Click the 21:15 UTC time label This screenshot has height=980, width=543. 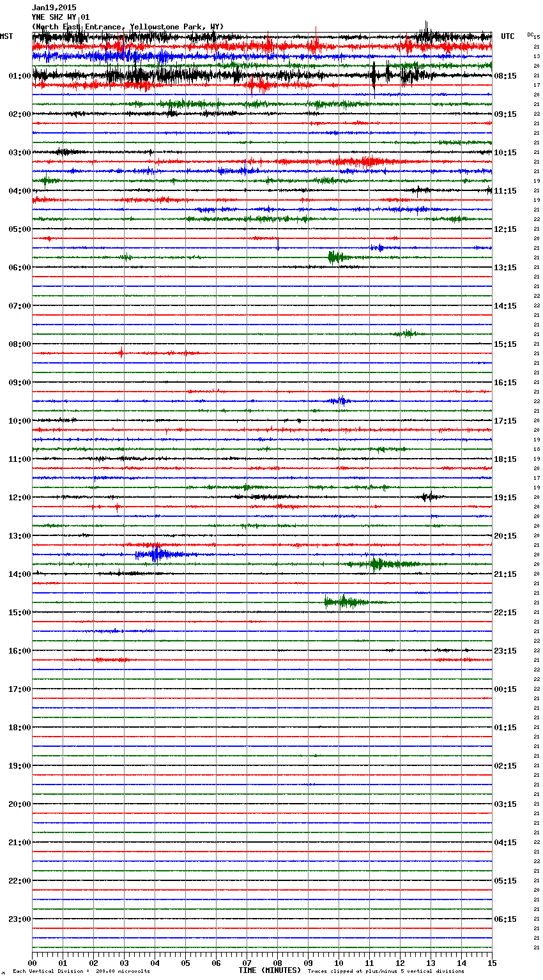(505, 574)
